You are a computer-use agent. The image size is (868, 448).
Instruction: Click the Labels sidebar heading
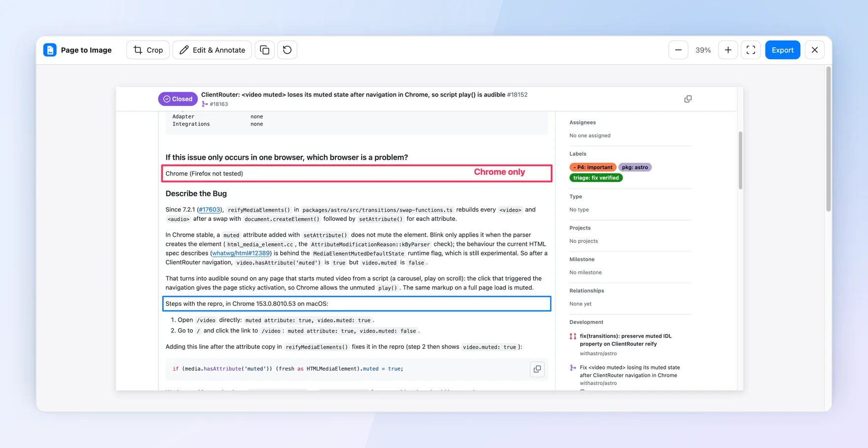pos(578,154)
